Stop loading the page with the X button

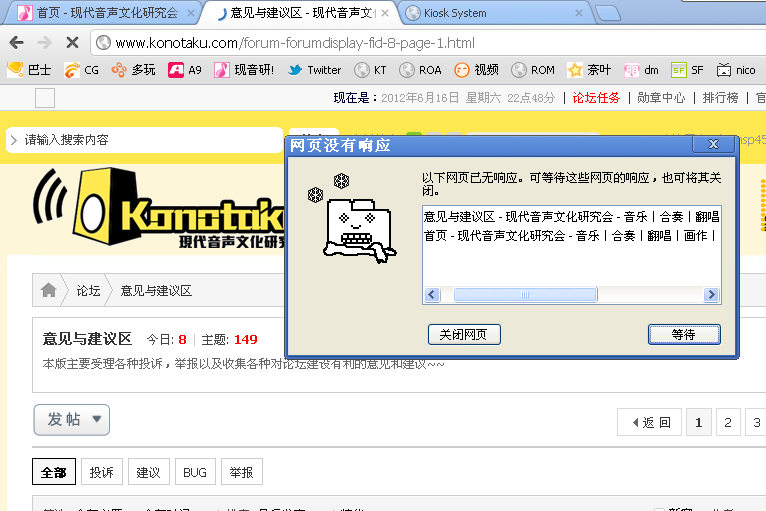pos(72,43)
